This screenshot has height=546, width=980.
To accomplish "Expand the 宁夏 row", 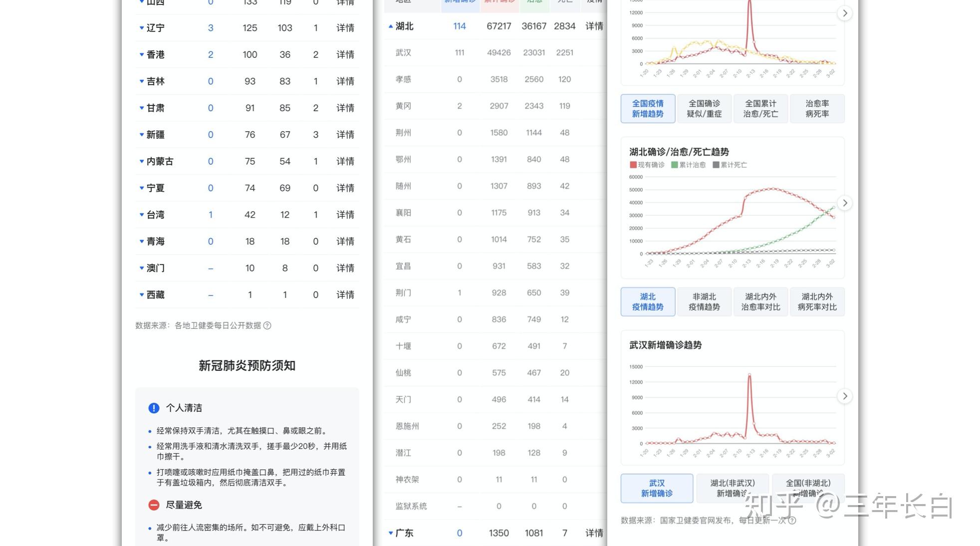I will (141, 188).
